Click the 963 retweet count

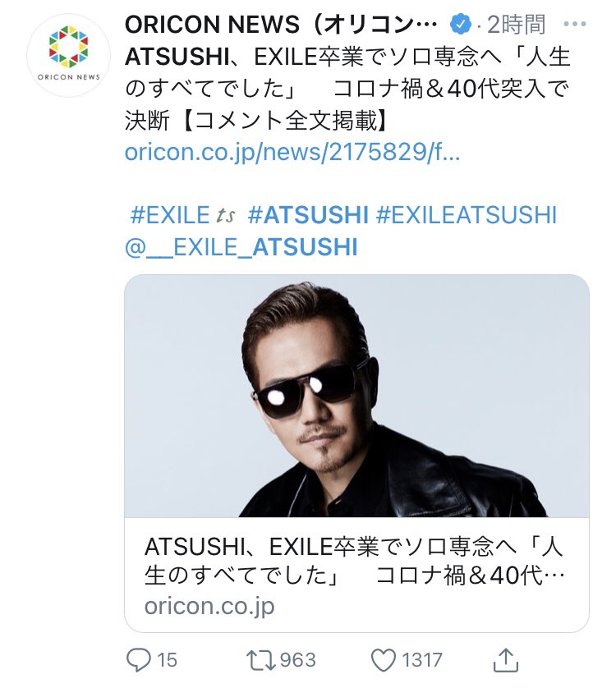(297, 660)
